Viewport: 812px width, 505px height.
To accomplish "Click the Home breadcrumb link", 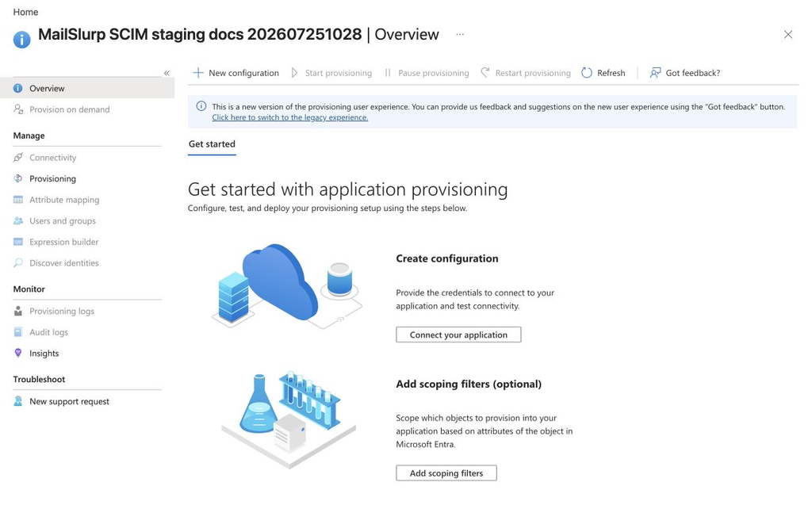I will (25, 12).
